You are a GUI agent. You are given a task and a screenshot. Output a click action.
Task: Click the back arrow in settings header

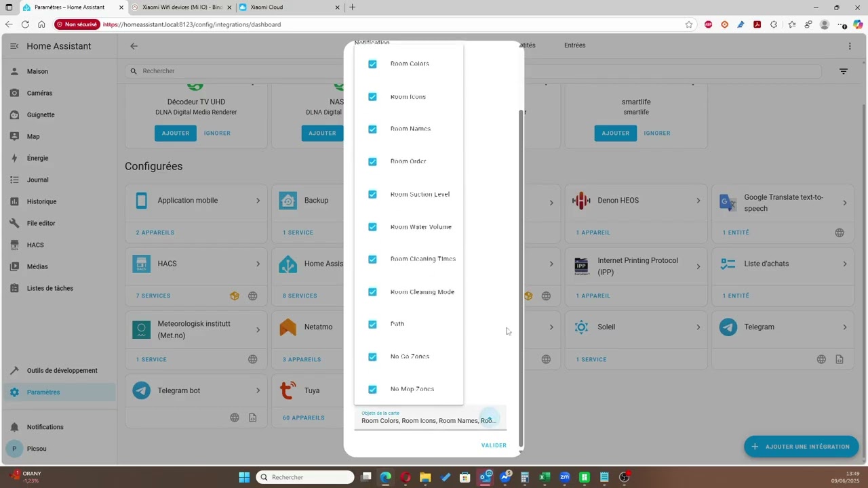tap(134, 46)
